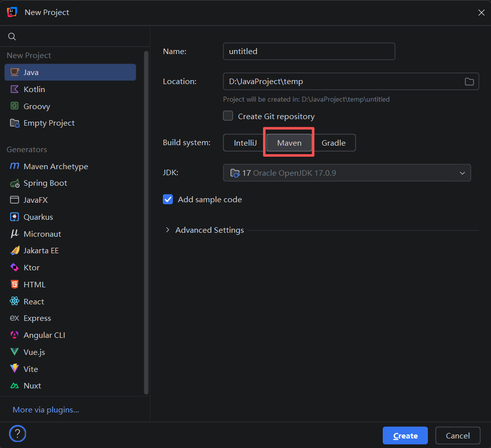Image resolution: width=491 pixels, height=448 pixels.
Task: Click the Nuxt mountain logo icon
Action: [15, 386]
